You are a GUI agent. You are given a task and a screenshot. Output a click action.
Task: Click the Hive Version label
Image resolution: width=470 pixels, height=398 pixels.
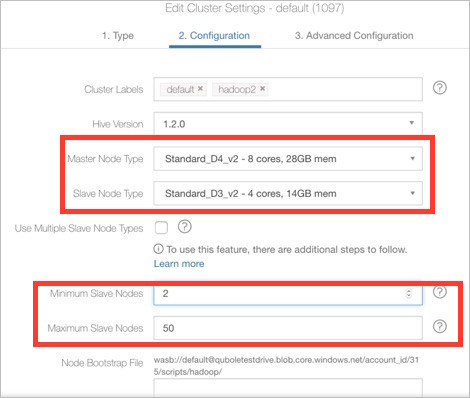(x=118, y=124)
